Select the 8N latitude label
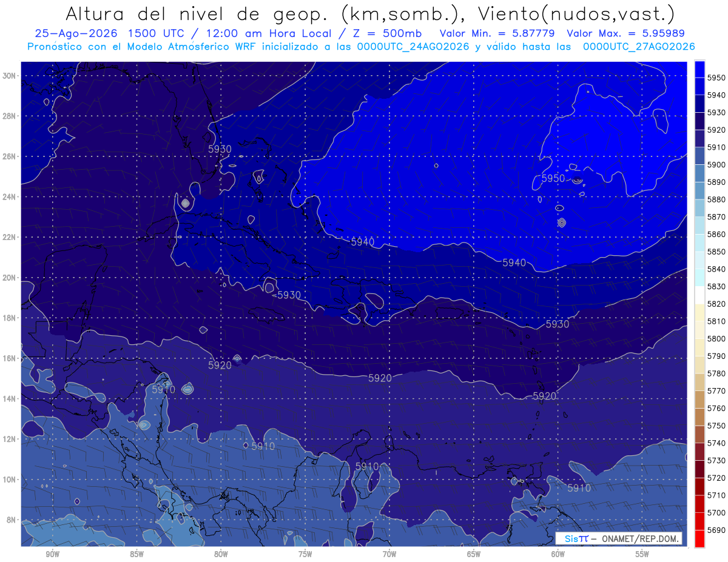Screen dimensions: 728x562 point(10,520)
